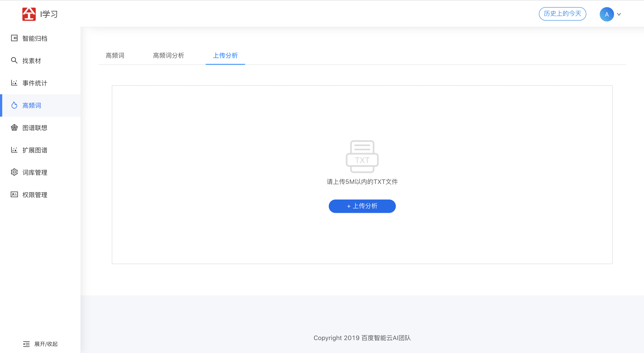Open 历史上的今天 button

[x=562, y=14]
